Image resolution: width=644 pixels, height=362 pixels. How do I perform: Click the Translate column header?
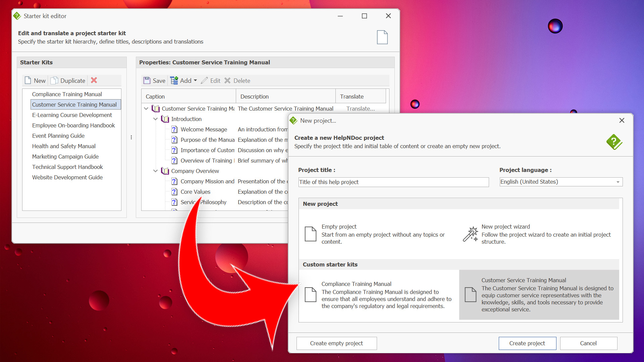[361, 97]
